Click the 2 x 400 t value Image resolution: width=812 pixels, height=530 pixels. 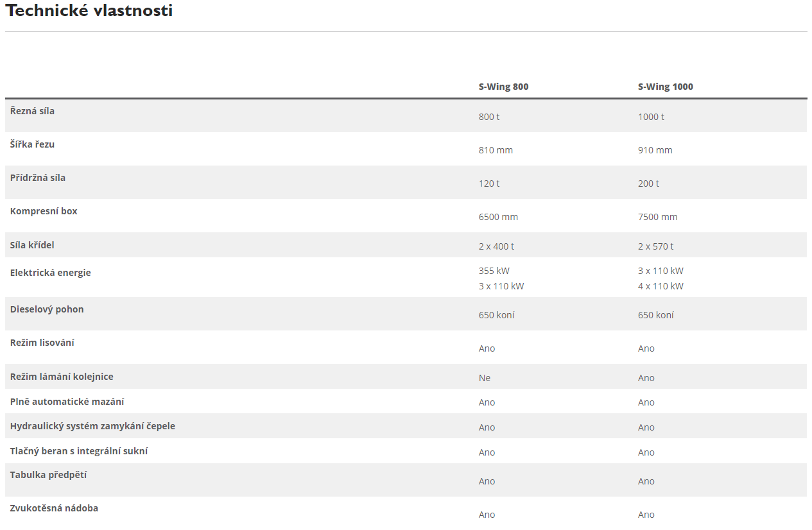[x=496, y=246]
